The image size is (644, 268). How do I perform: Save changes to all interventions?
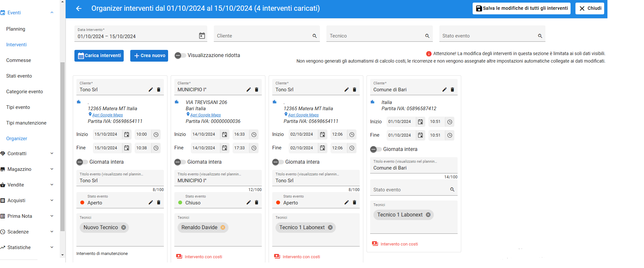coord(521,8)
